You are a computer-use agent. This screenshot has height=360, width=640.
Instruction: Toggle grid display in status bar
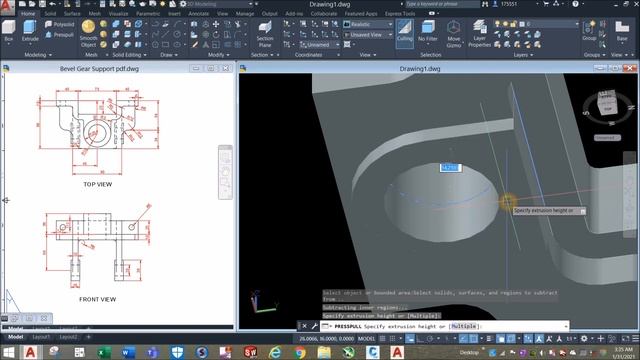click(382, 338)
